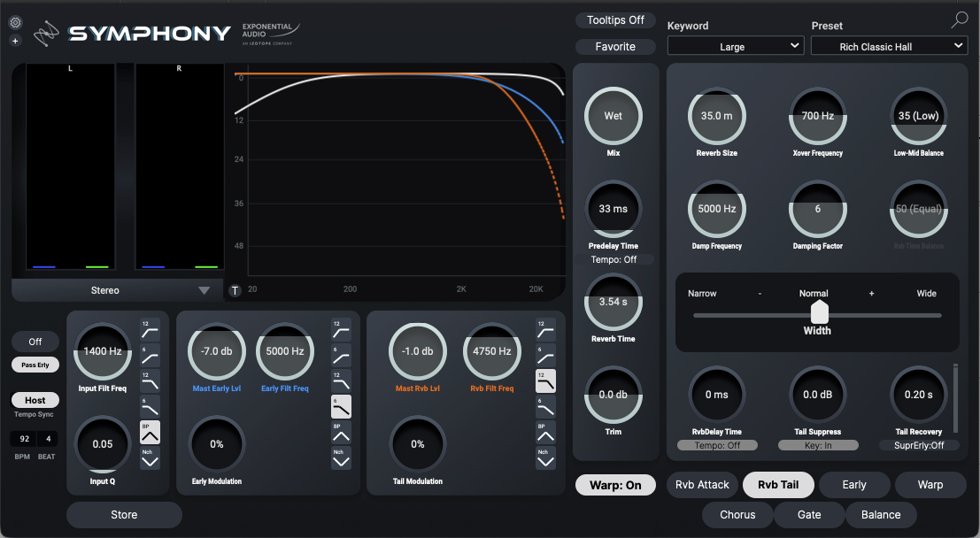Click the BPM field showing 92
The image size is (980, 538).
24,439
